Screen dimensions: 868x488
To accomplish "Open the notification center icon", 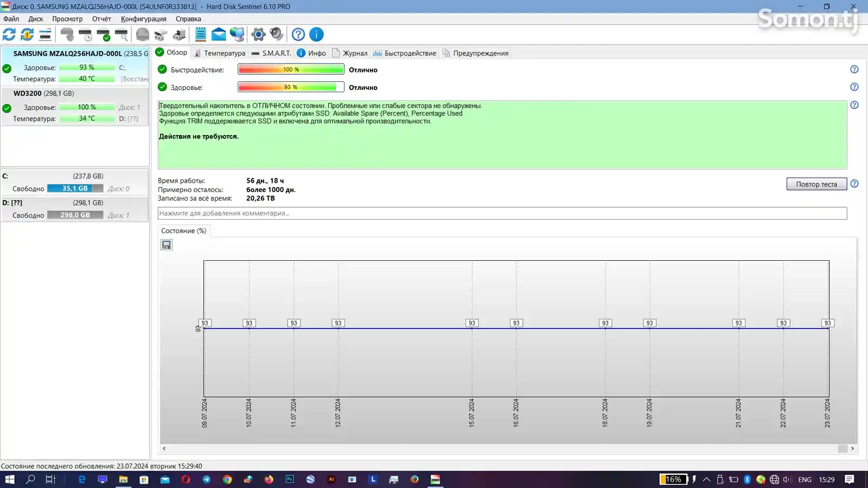I will click(x=850, y=479).
